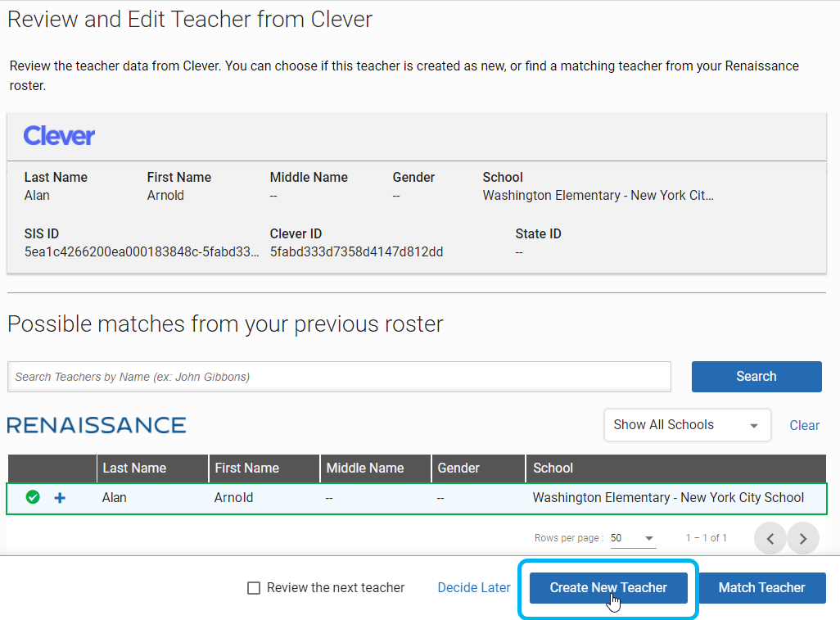Click 'Possible matches from your previous roster' heading
Image resolution: width=840 pixels, height=620 pixels.
coord(225,324)
